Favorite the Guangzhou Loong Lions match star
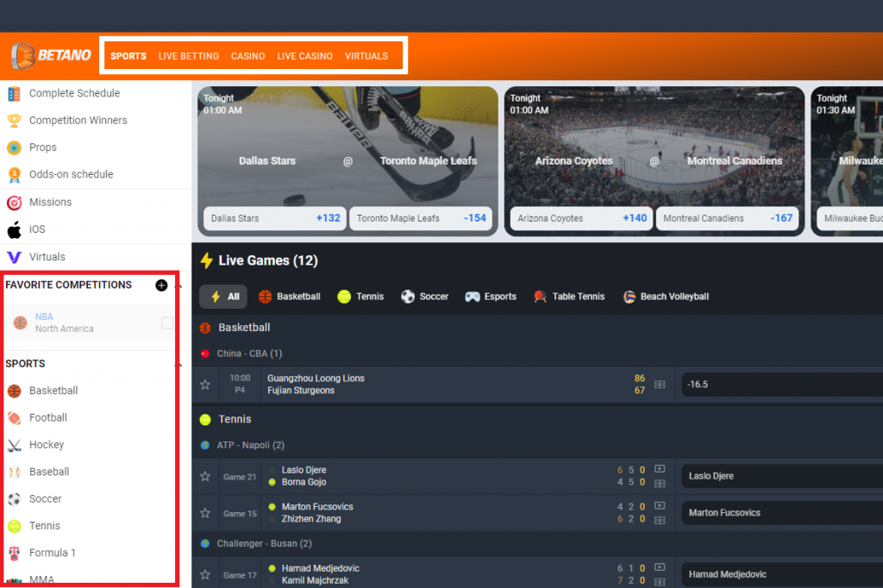 click(x=205, y=385)
